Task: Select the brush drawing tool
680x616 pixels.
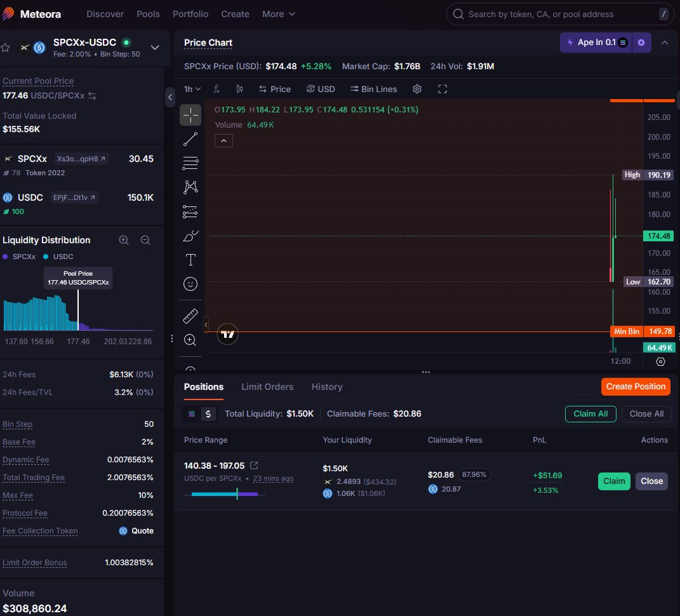Action: 190,236
